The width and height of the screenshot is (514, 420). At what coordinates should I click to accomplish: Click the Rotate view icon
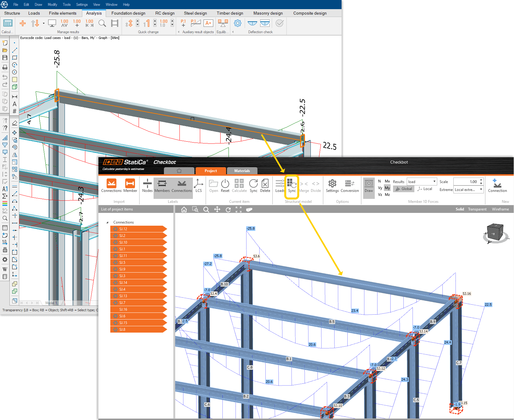[x=228, y=210]
